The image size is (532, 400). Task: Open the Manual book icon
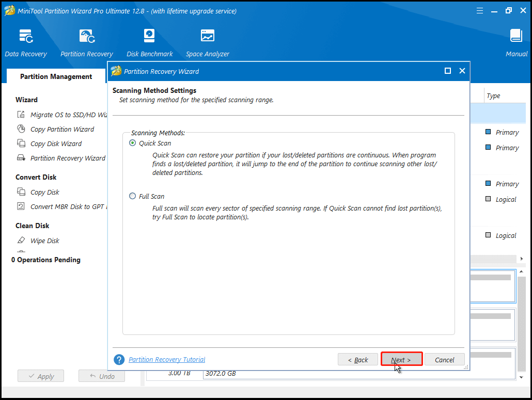(x=516, y=42)
